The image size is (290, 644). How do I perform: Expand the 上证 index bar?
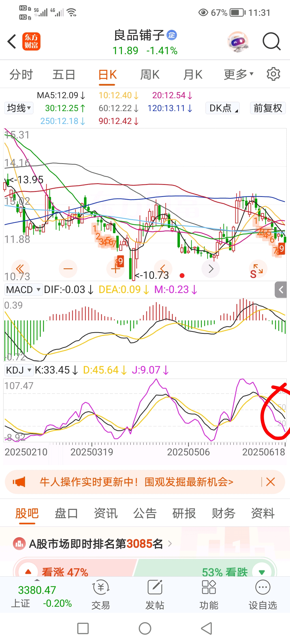point(37,580)
